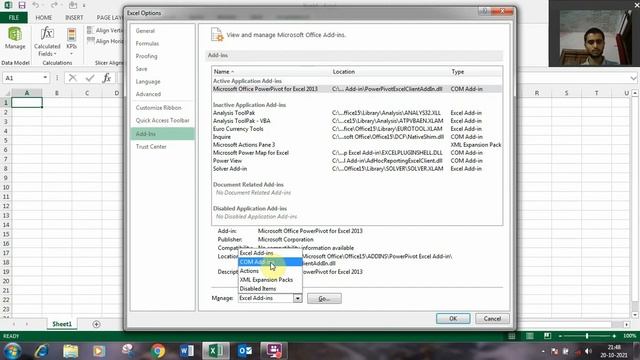This screenshot has width=640, height=360.
Task: Sort add-ins by Name column header
Action: tap(271, 72)
